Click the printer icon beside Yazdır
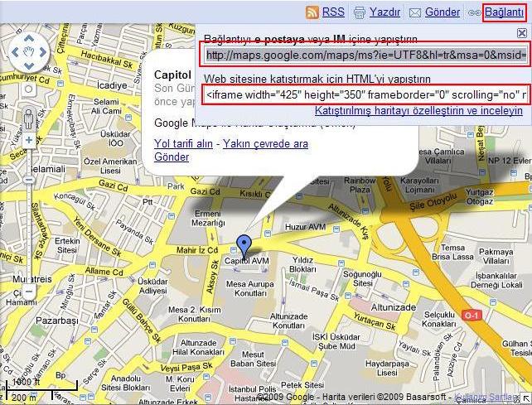Screen dimensions: 532x405 [360, 12]
